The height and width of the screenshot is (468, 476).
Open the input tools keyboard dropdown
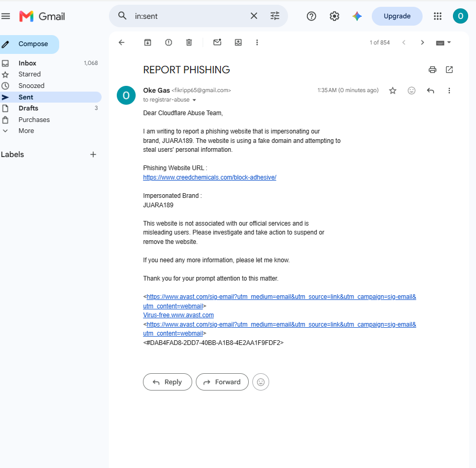pos(443,43)
